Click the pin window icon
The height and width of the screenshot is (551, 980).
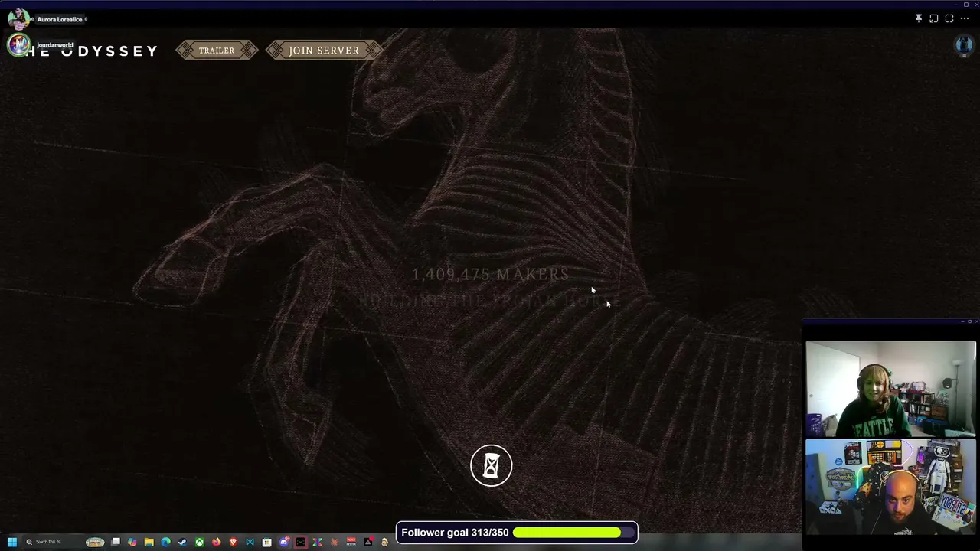click(x=919, y=18)
